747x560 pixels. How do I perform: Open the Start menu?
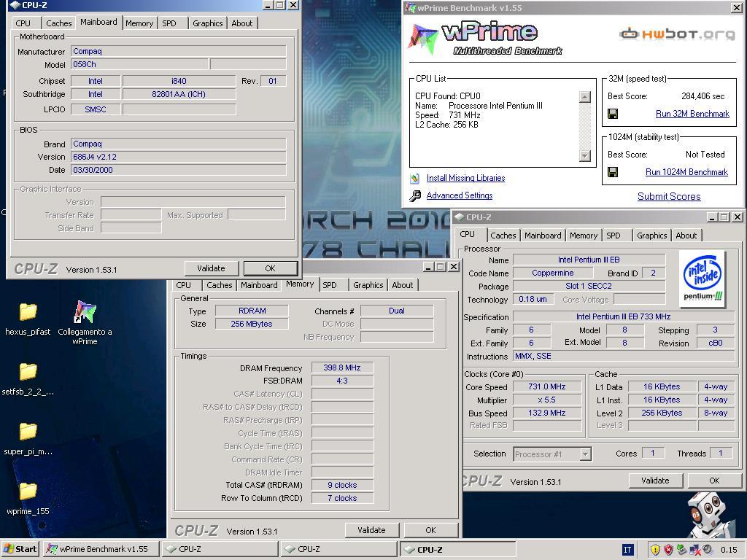pyautogui.click(x=20, y=549)
